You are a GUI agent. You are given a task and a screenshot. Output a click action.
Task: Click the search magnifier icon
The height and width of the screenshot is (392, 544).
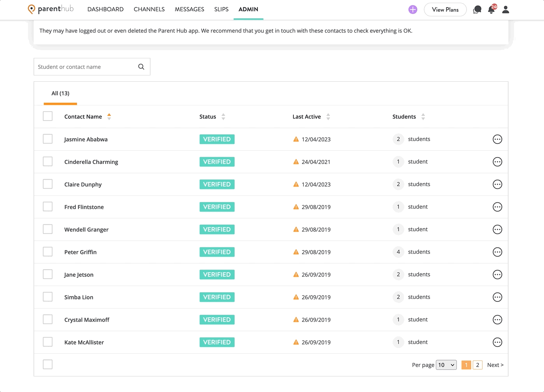pos(141,67)
